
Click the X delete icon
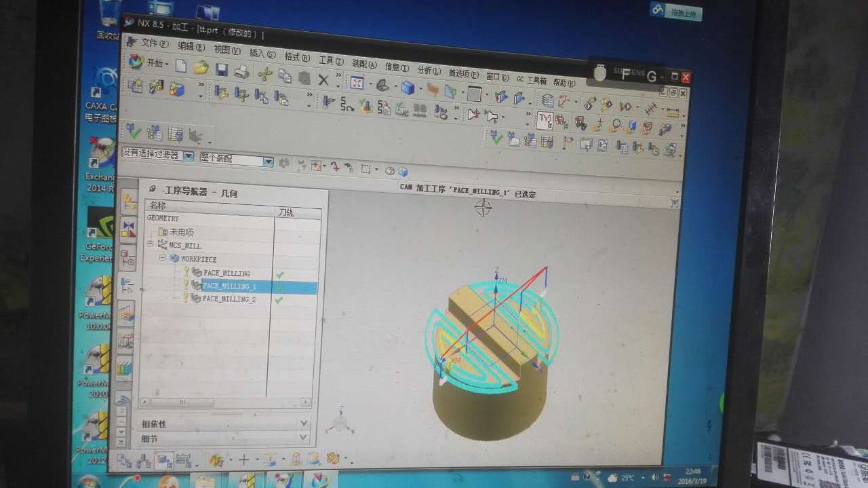tap(323, 80)
